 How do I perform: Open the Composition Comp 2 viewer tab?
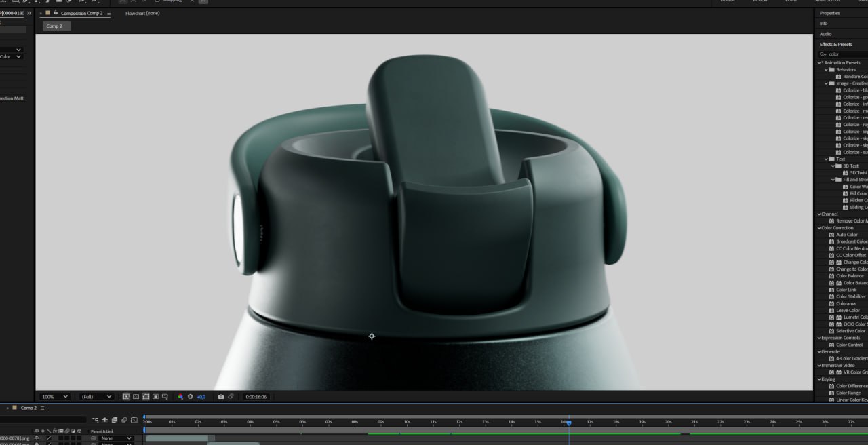click(81, 13)
